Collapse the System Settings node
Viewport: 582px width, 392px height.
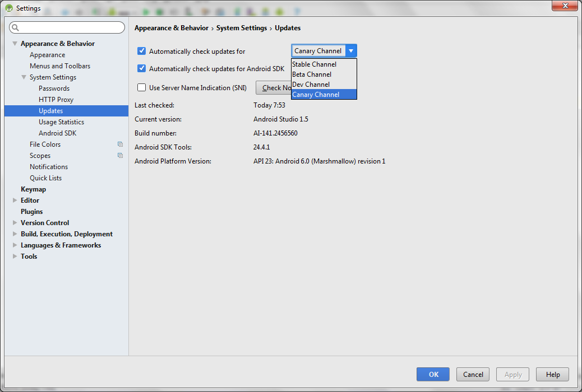(x=24, y=77)
